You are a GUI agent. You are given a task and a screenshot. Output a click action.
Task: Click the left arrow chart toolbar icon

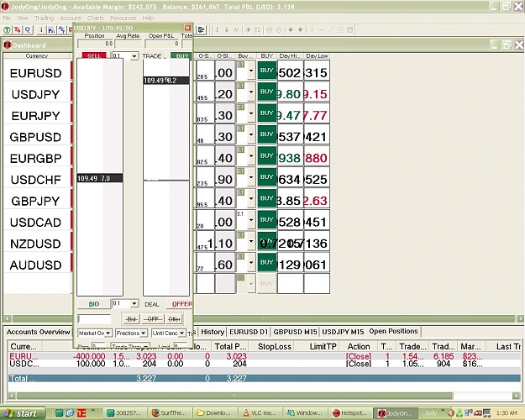click(x=291, y=29)
